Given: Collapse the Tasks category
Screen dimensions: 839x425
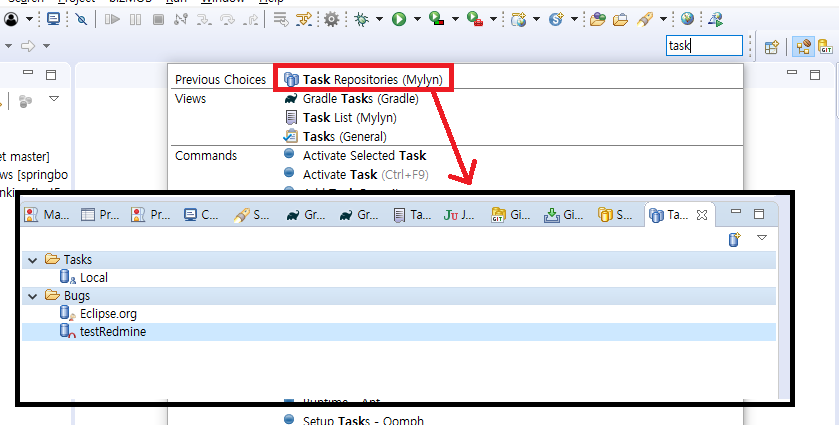Looking at the screenshot, I should pos(33,260).
